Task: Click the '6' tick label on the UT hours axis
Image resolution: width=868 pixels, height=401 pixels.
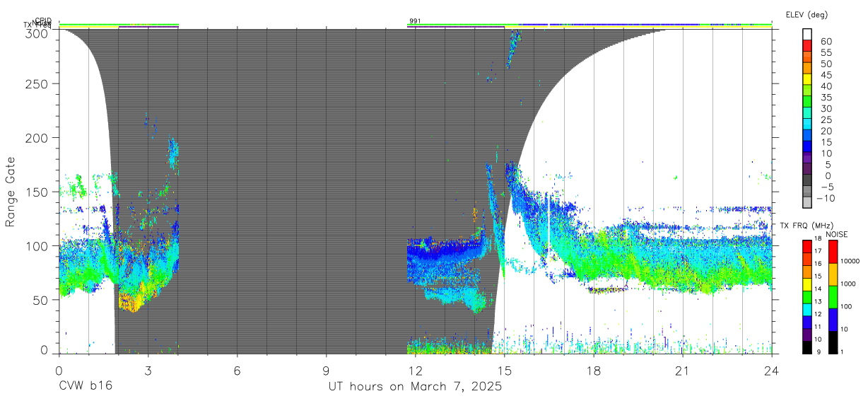Action: click(x=237, y=370)
